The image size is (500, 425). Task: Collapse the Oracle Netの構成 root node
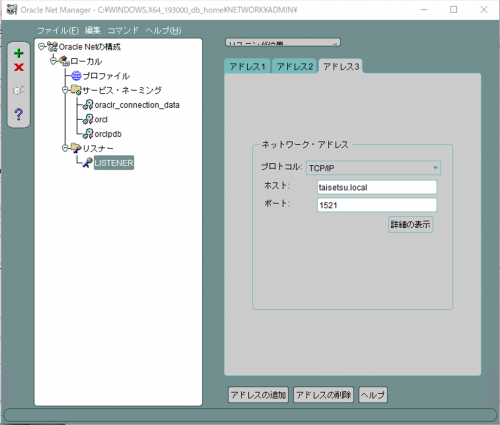41,47
